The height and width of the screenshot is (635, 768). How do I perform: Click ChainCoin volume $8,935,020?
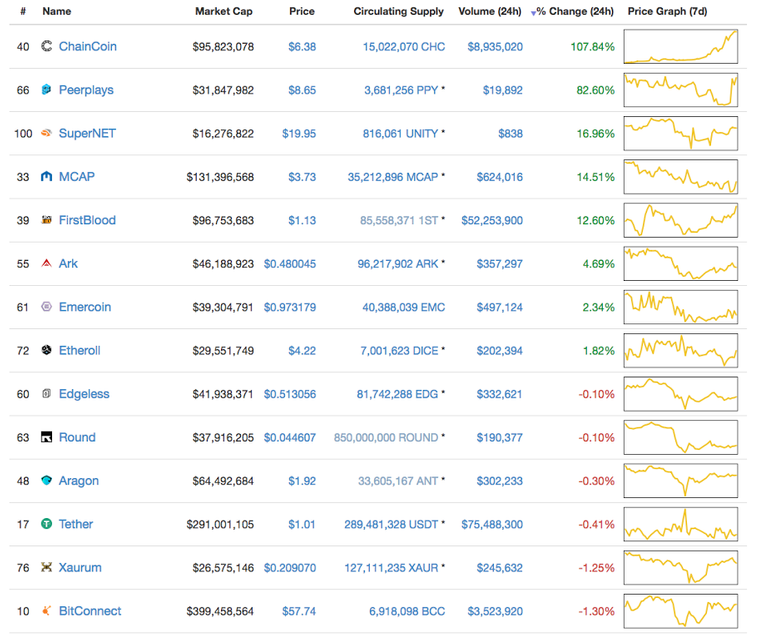pos(495,47)
